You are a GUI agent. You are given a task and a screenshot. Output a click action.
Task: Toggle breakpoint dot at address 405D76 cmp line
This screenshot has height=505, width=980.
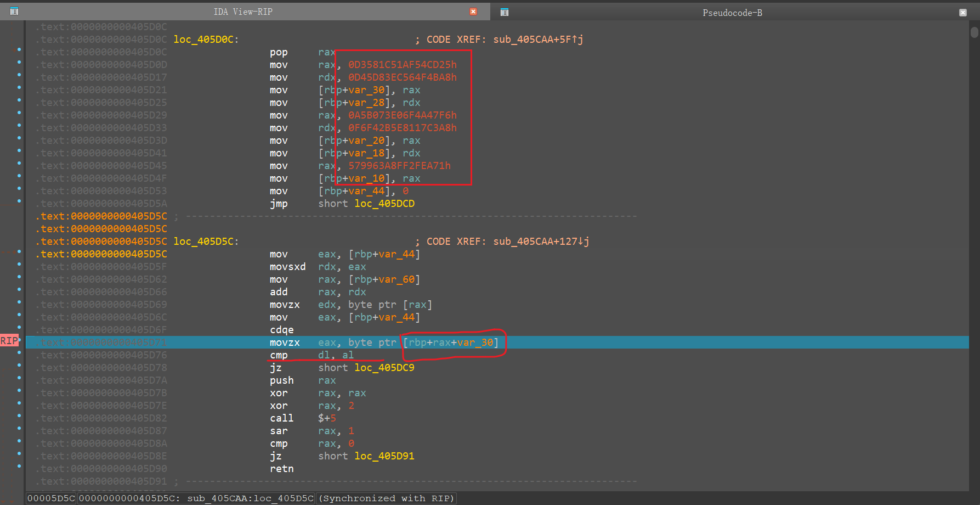pyautogui.click(x=19, y=352)
